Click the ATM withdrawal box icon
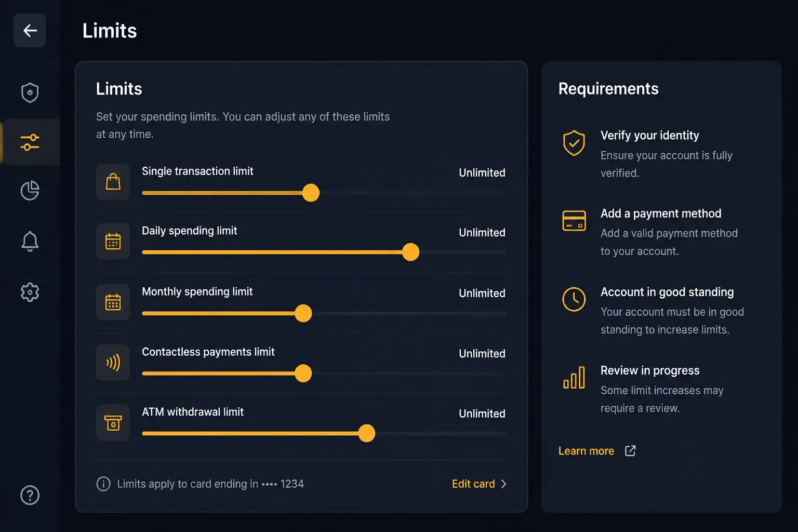This screenshot has width=798, height=532. click(x=113, y=422)
